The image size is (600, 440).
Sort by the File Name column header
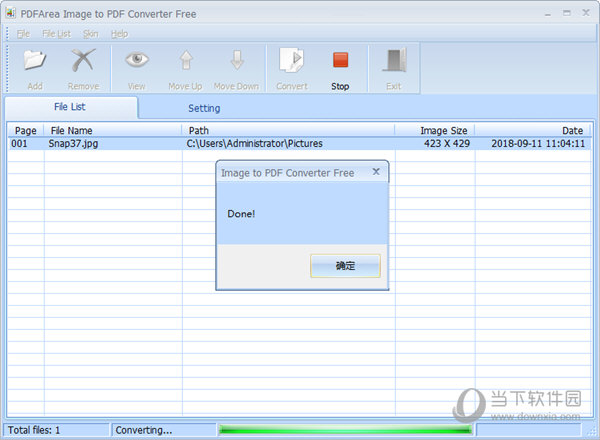pyautogui.click(x=112, y=130)
